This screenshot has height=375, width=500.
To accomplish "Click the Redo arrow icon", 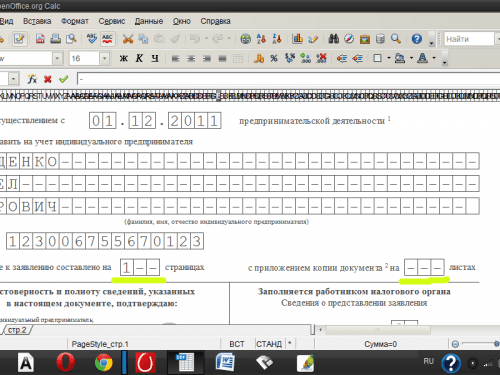I will 217,39.
